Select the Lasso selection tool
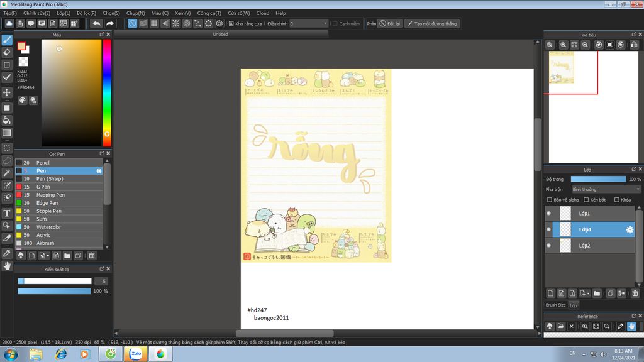 [x=7, y=160]
